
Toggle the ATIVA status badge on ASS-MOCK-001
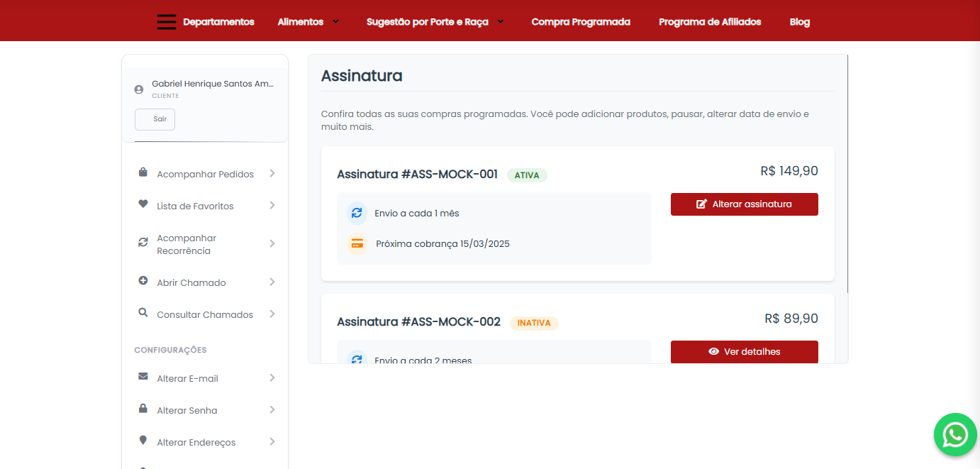[527, 175]
